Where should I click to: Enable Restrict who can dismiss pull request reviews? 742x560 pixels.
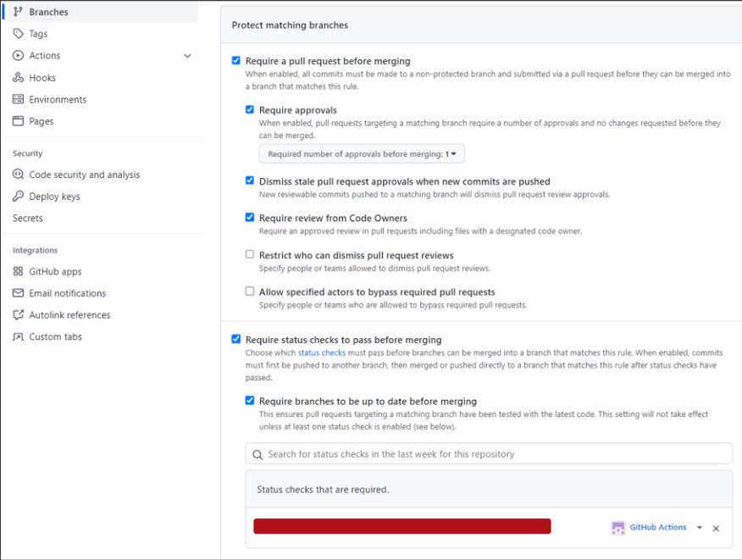(x=250, y=255)
